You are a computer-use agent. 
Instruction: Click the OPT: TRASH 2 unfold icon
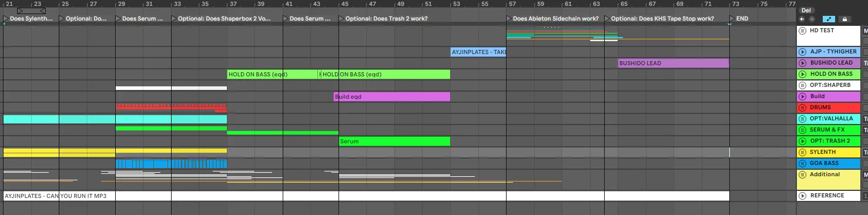tap(803, 141)
